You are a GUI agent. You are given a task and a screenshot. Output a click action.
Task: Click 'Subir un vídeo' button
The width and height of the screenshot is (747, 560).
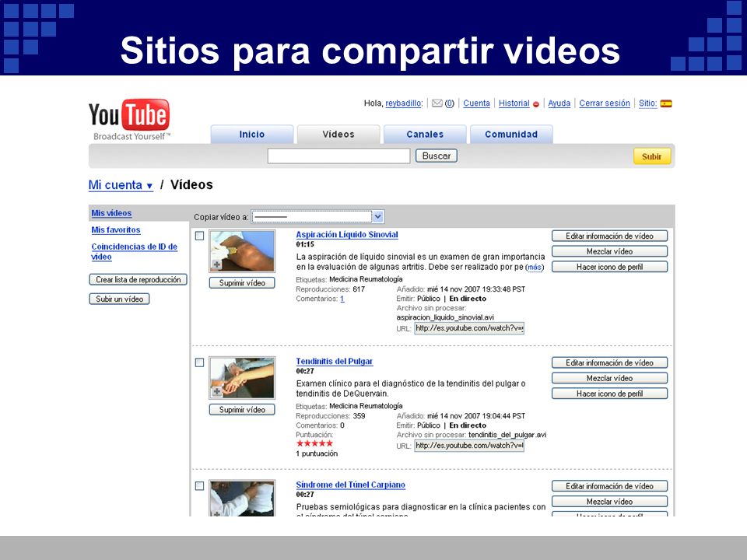[120, 299]
